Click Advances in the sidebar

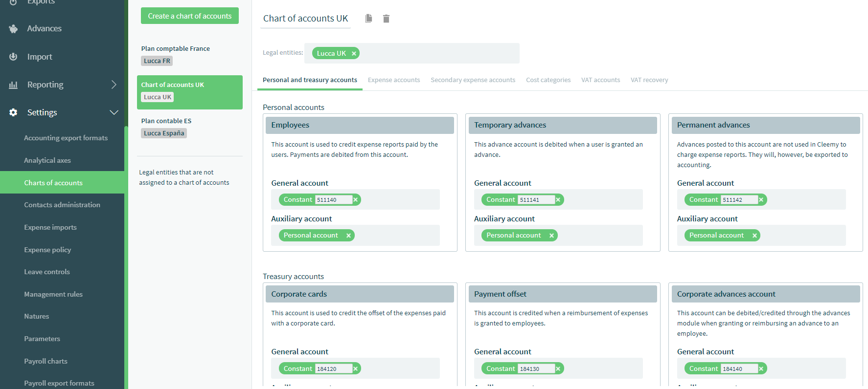pyautogui.click(x=45, y=29)
